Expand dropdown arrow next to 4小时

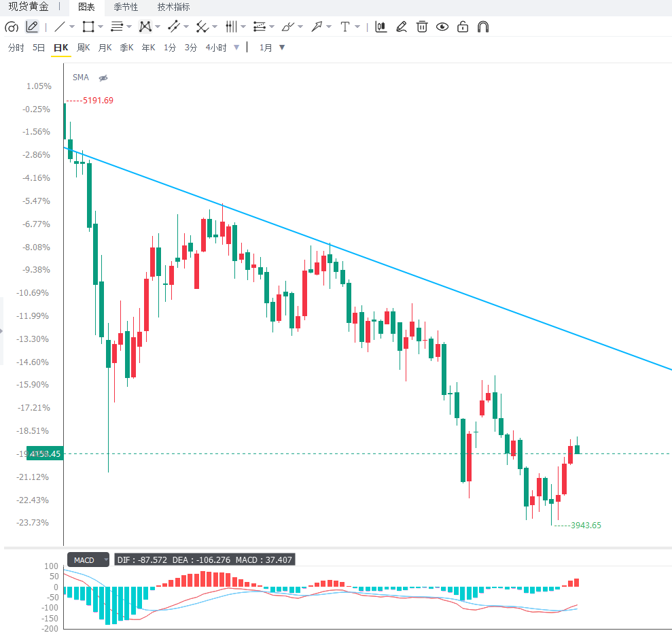coord(236,48)
